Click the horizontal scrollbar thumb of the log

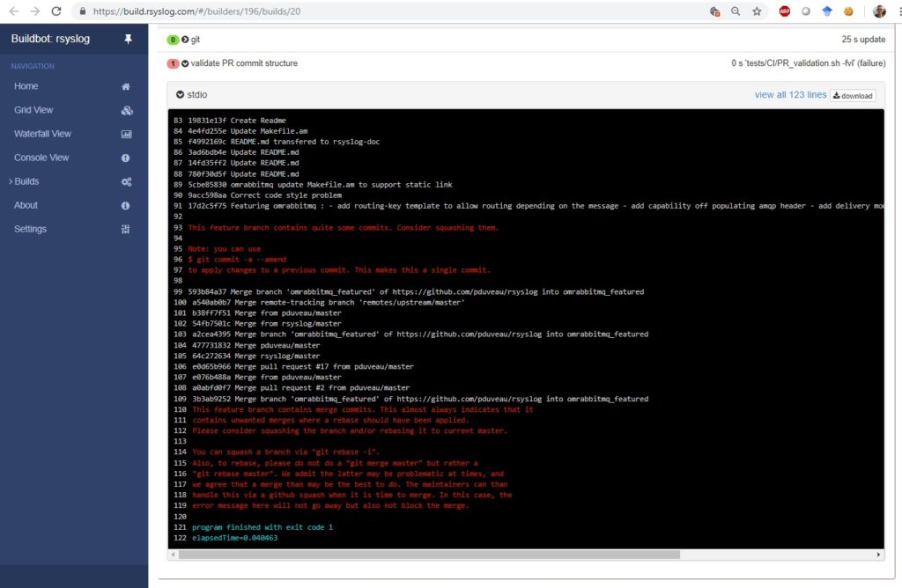429,555
